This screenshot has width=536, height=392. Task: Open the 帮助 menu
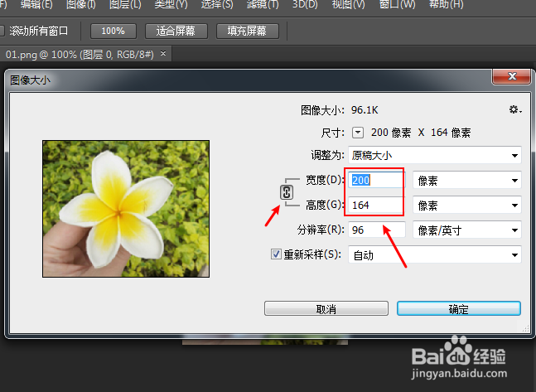(446, 4)
